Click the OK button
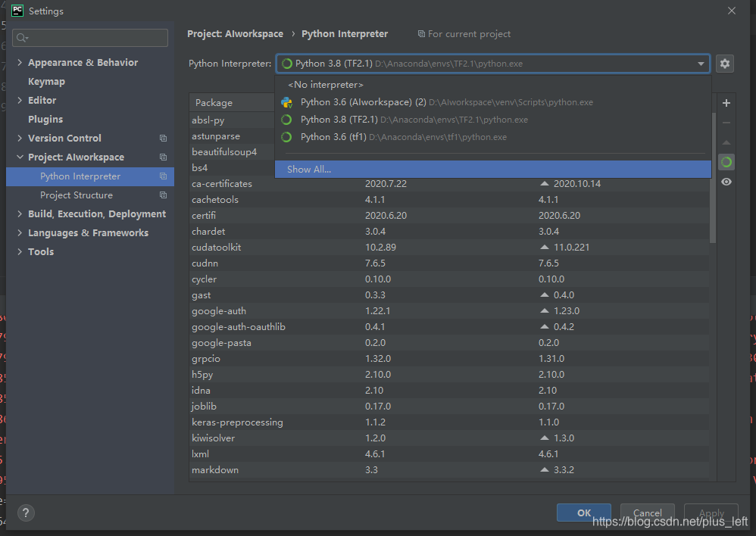The image size is (756, 536). pyautogui.click(x=584, y=513)
